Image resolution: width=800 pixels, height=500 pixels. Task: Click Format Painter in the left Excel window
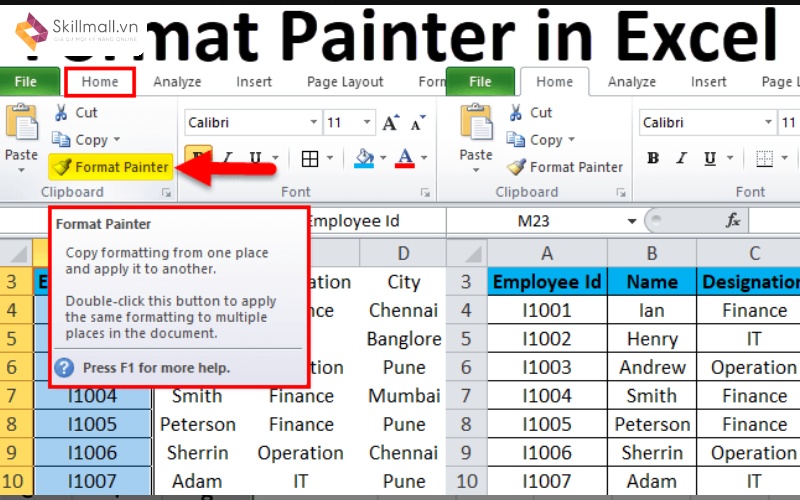pos(111,167)
